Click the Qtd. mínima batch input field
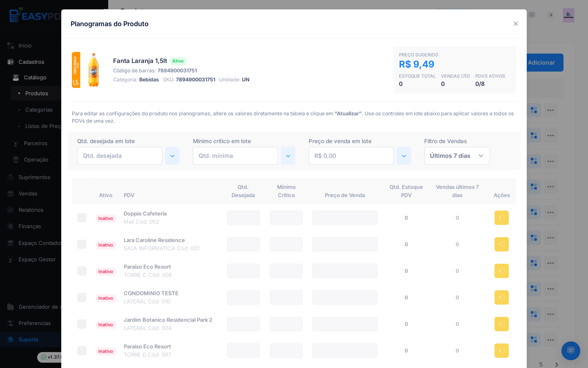Image resolution: width=588 pixels, height=368 pixels. pyautogui.click(x=235, y=156)
